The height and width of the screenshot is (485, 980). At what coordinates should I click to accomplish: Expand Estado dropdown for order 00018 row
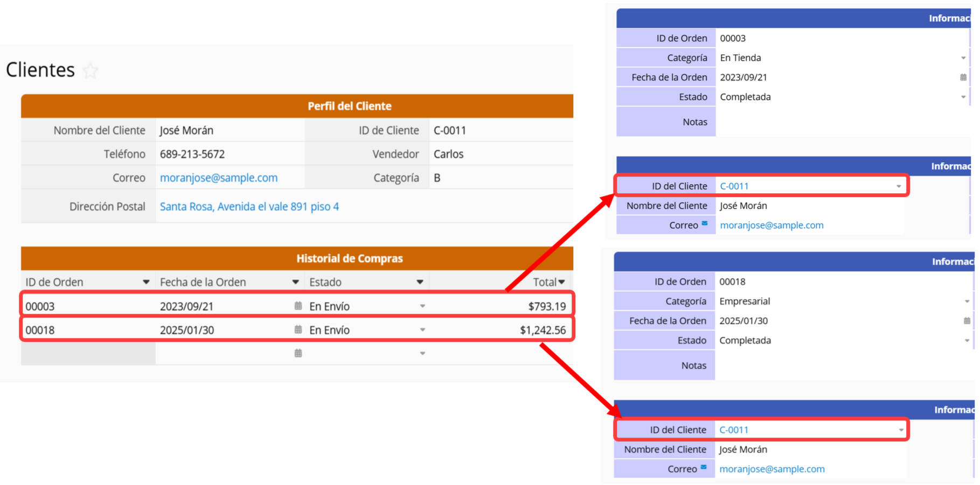pyautogui.click(x=422, y=330)
